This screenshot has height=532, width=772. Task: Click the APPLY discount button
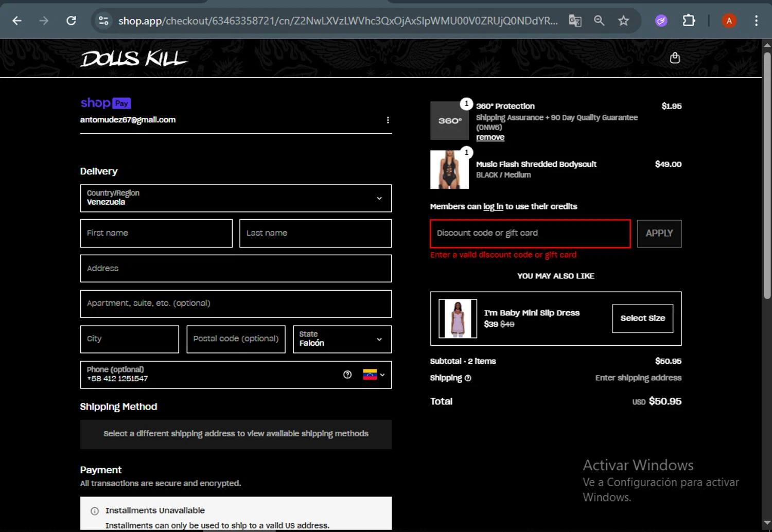pyautogui.click(x=659, y=234)
